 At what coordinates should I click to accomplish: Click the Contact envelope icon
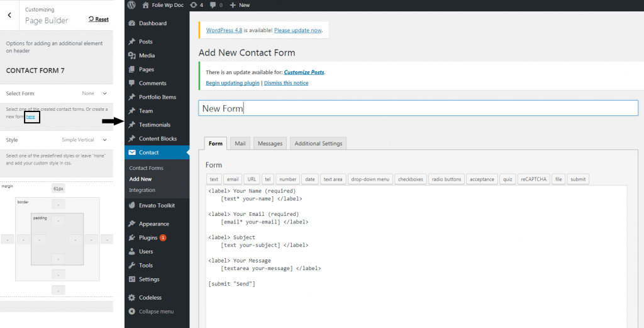point(132,152)
